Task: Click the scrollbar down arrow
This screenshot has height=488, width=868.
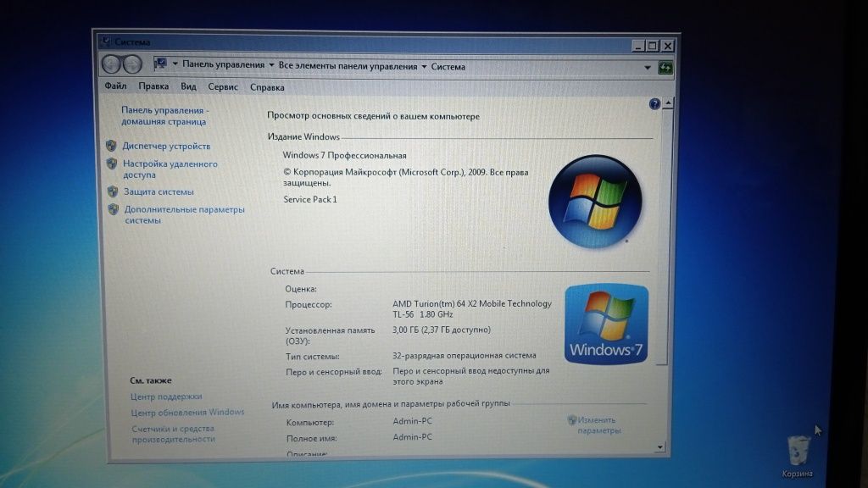Action: coord(659,447)
